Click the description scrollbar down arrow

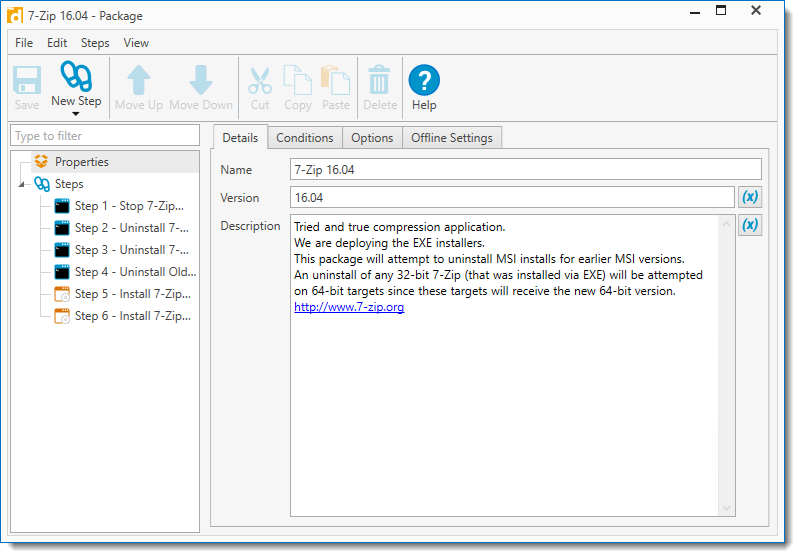pos(727,508)
